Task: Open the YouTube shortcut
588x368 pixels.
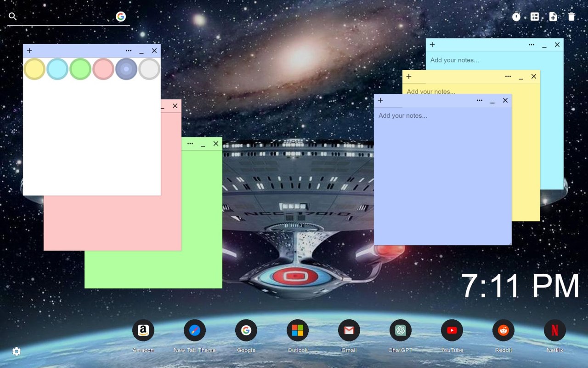Action: tap(452, 330)
